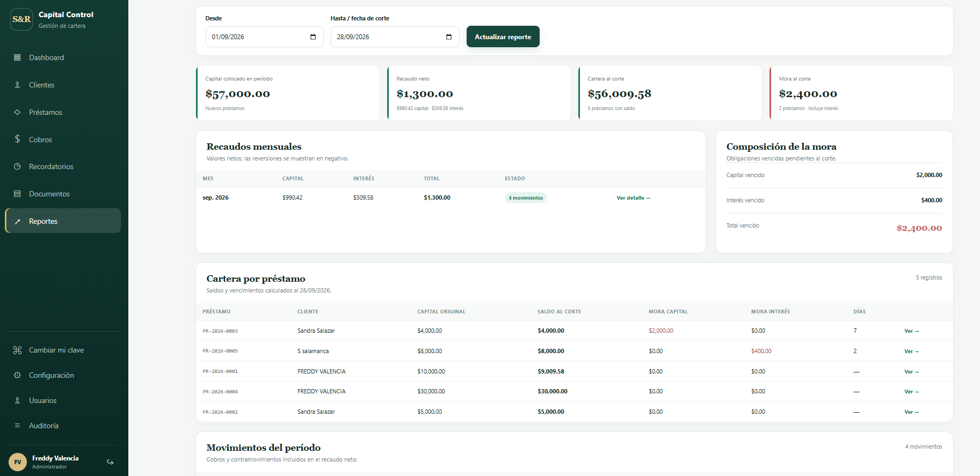Click the Total vencido $2,400.00 amount

[919, 228]
